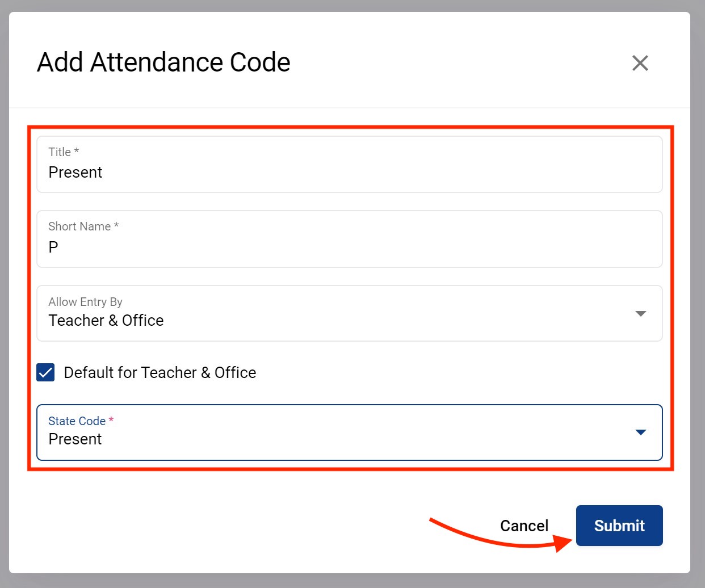
Task: Click the blue State Code dropdown arrow
Action: pos(641,432)
